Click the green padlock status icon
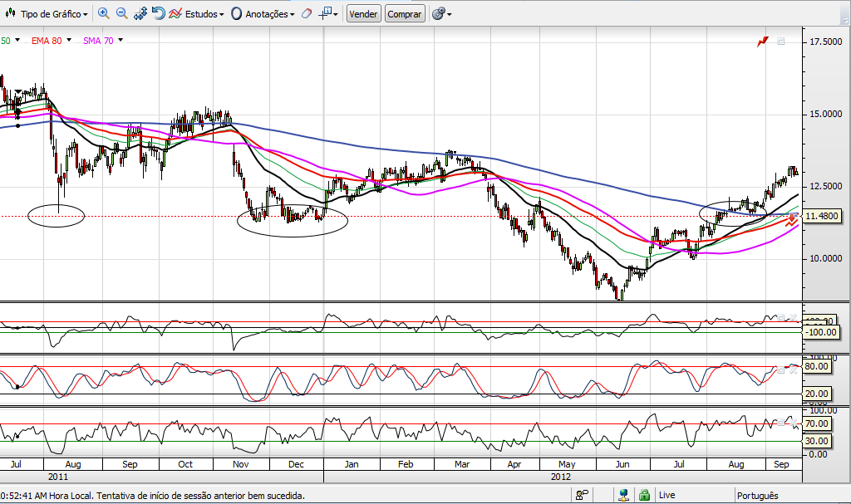This screenshot has width=851, height=504. click(x=644, y=495)
